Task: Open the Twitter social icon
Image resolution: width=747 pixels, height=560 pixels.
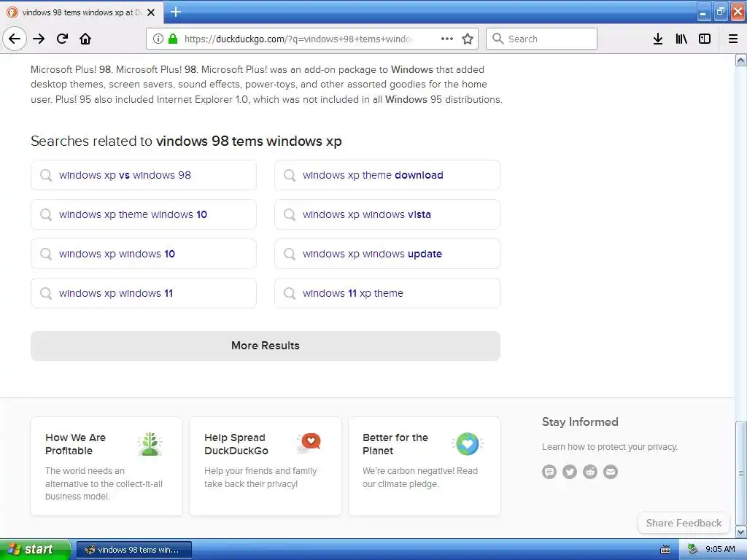Action: pos(570,472)
